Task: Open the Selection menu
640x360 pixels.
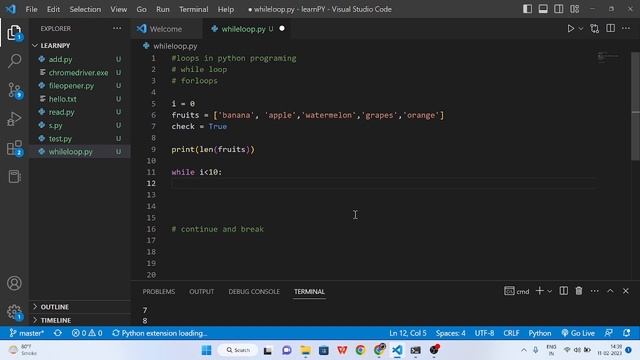Action: point(85,9)
